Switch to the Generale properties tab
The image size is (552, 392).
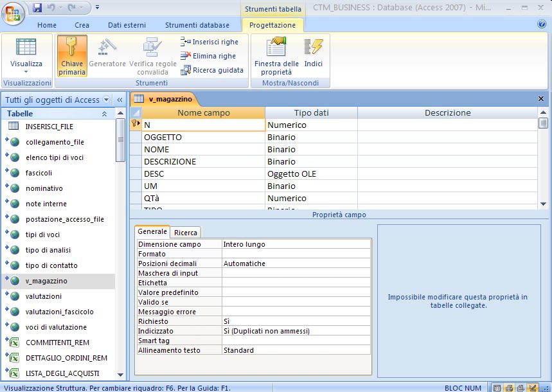(152, 231)
